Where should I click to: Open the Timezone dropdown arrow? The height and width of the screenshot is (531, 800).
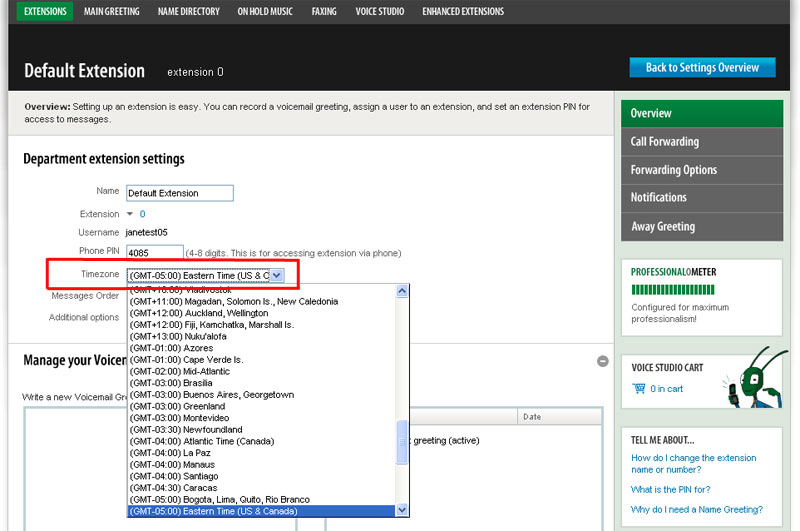click(x=276, y=275)
